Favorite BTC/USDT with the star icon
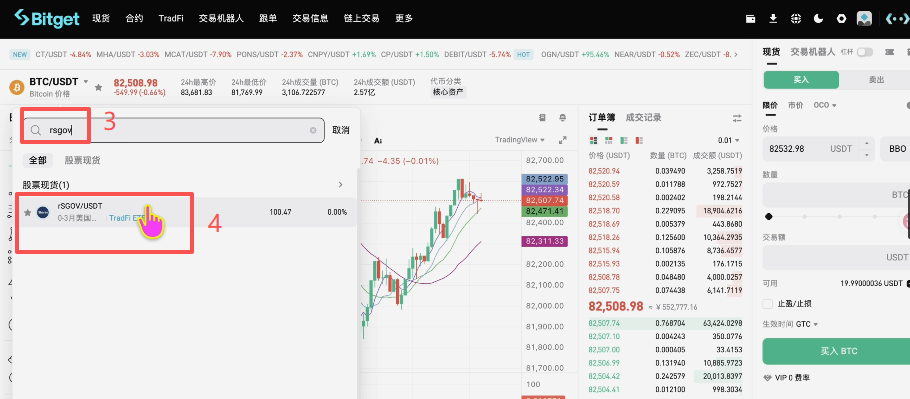The image size is (910, 399). pyautogui.click(x=99, y=88)
